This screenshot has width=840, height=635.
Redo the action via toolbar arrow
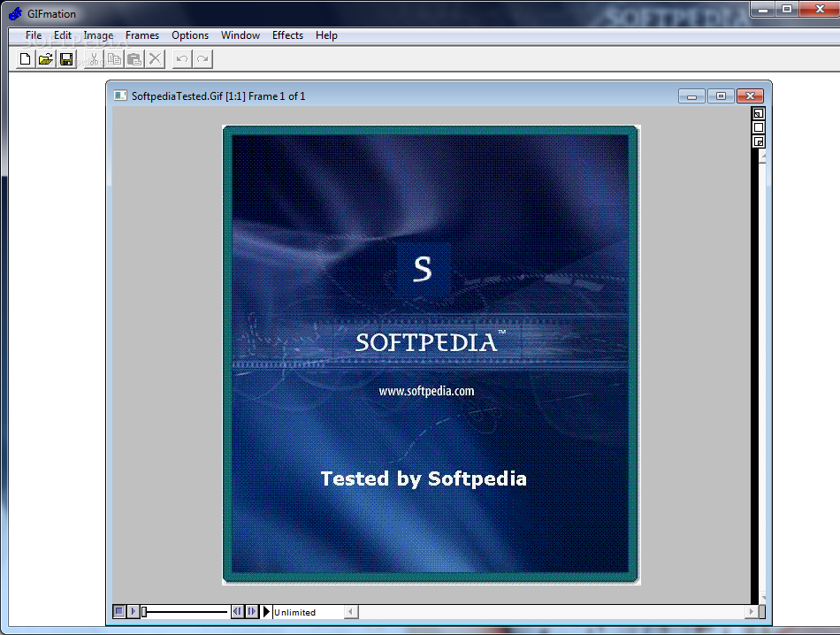click(202, 59)
